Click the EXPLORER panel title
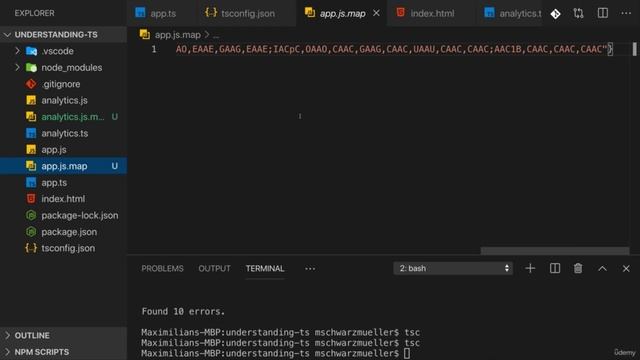 tap(34, 13)
